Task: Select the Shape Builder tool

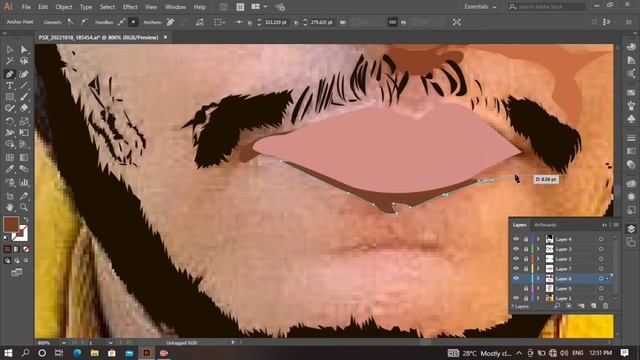Action: click(10, 144)
